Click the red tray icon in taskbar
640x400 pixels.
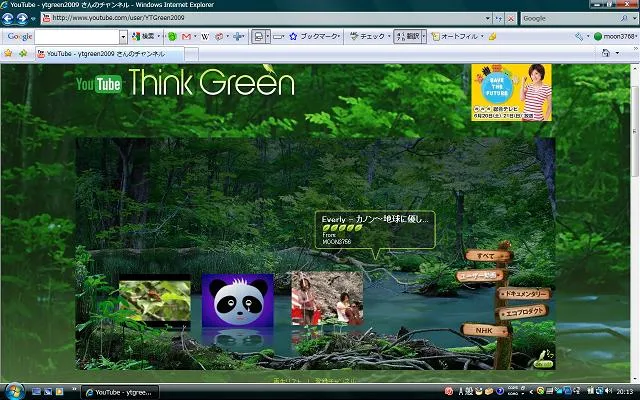(449, 392)
